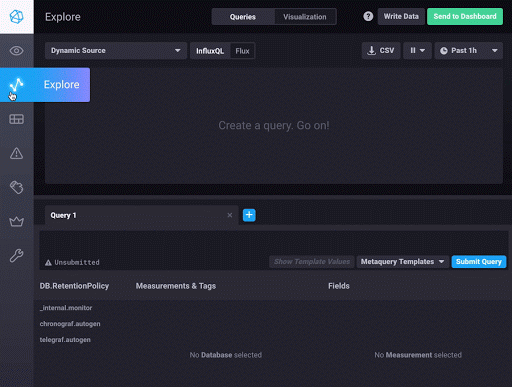
Task: Download results as CSV
Action: click(x=381, y=51)
